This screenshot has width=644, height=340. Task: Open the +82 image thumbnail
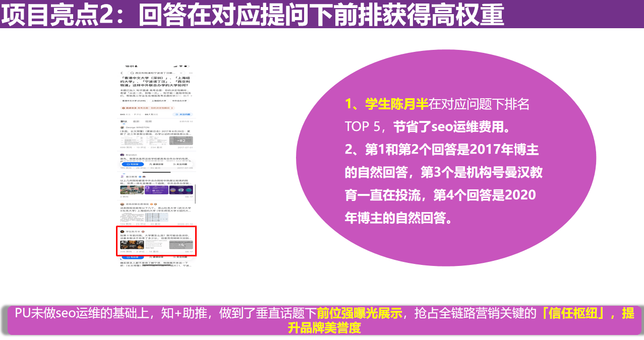click(x=181, y=141)
